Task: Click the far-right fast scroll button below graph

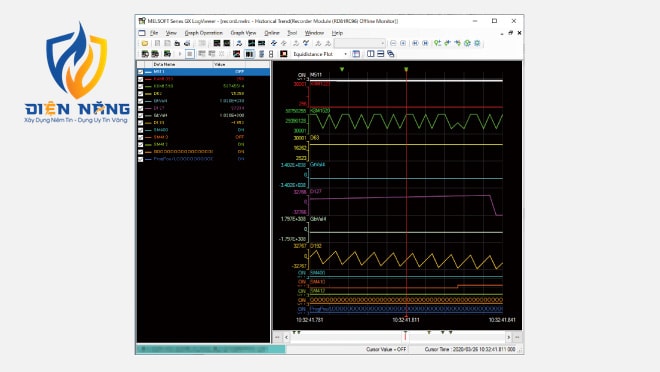Action: [x=517, y=337]
